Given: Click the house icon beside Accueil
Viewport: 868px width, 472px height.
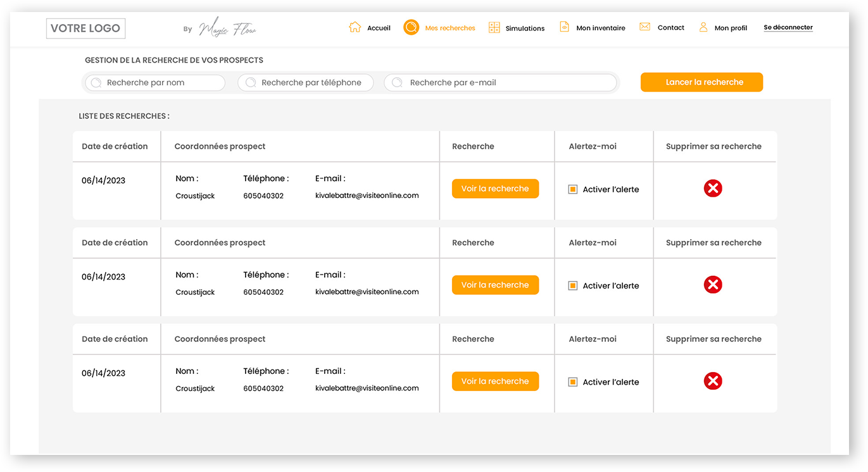Looking at the screenshot, I should (x=355, y=27).
